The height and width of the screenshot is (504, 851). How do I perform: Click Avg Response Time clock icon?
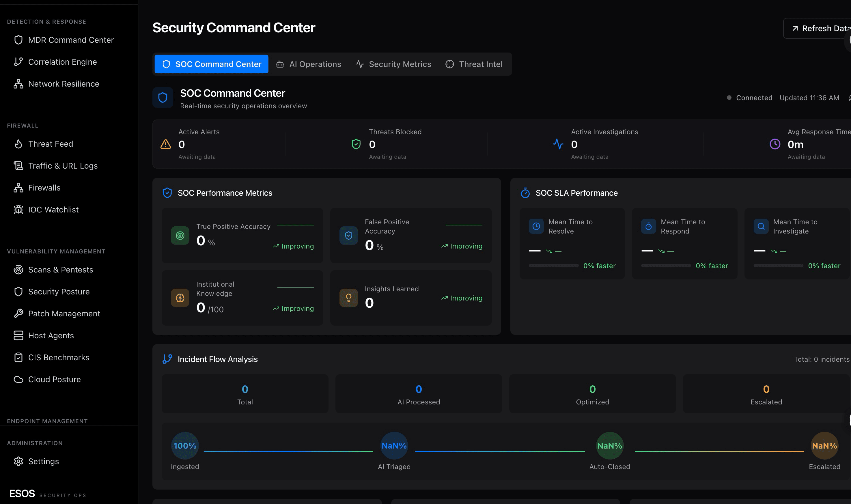pos(775,144)
